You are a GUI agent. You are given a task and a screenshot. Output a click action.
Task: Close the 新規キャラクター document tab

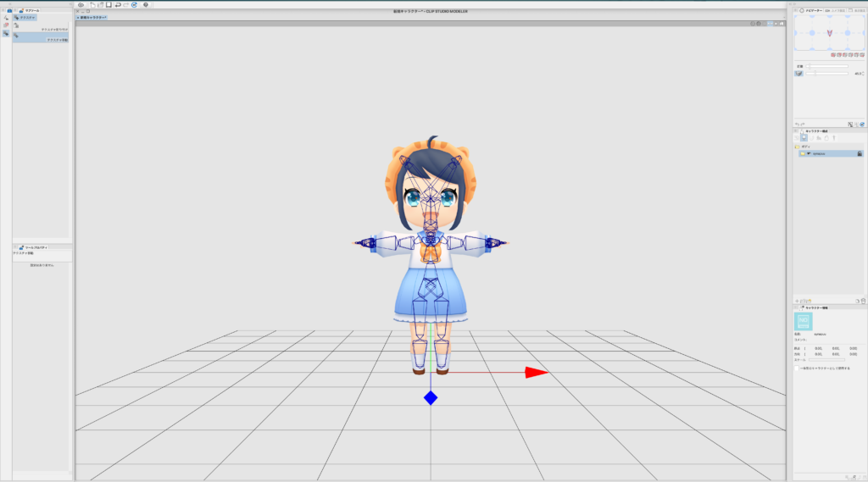click(78, 18)
